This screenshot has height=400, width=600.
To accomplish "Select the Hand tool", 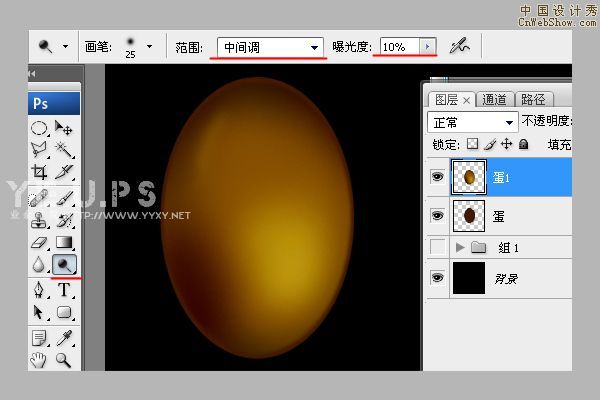I will pos(40,359).
